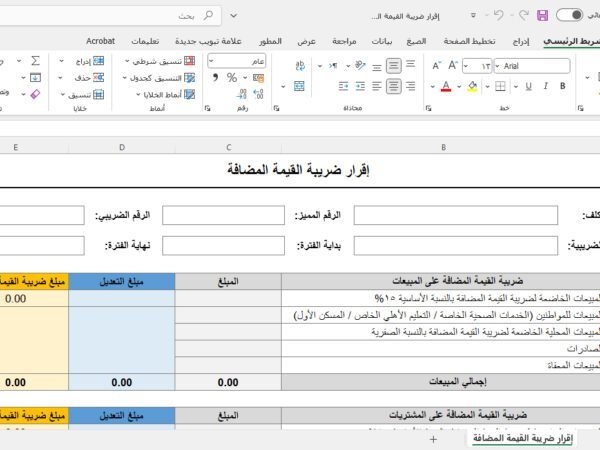The height and width of the screenshot is (450, 600).
Task: Increase font size with the larger A icon
Action: pos(453,65)
